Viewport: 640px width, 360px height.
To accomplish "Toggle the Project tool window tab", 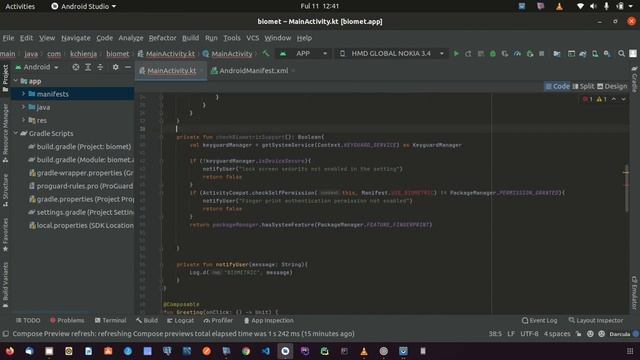I will pos(5,78).
